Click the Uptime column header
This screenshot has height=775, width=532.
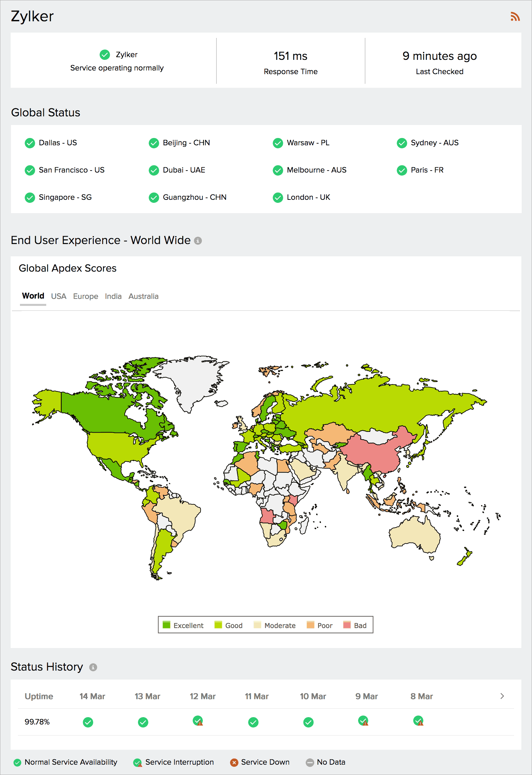(x=39, y=696)
